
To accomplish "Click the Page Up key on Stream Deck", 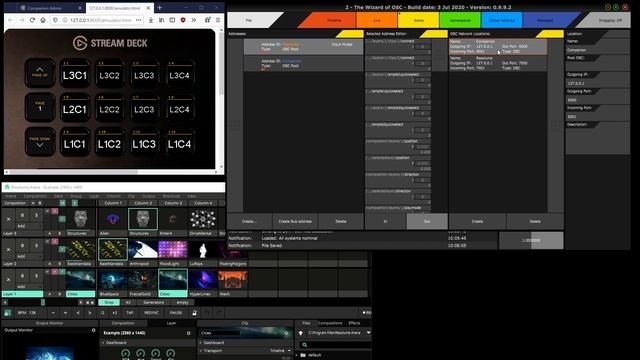I will click(x=40, y=73).
